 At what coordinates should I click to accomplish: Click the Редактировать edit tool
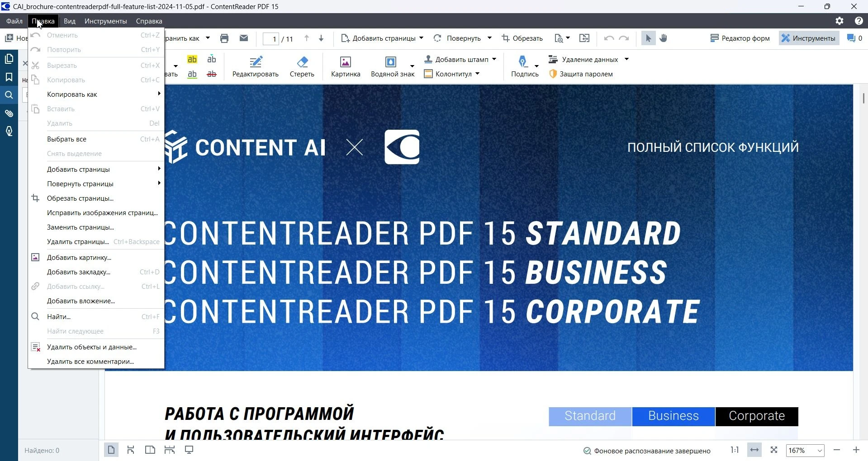click(256, 66)
